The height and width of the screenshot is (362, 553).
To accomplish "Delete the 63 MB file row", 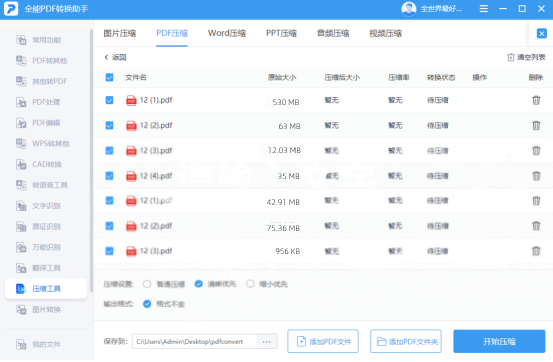I will [536, 125].
